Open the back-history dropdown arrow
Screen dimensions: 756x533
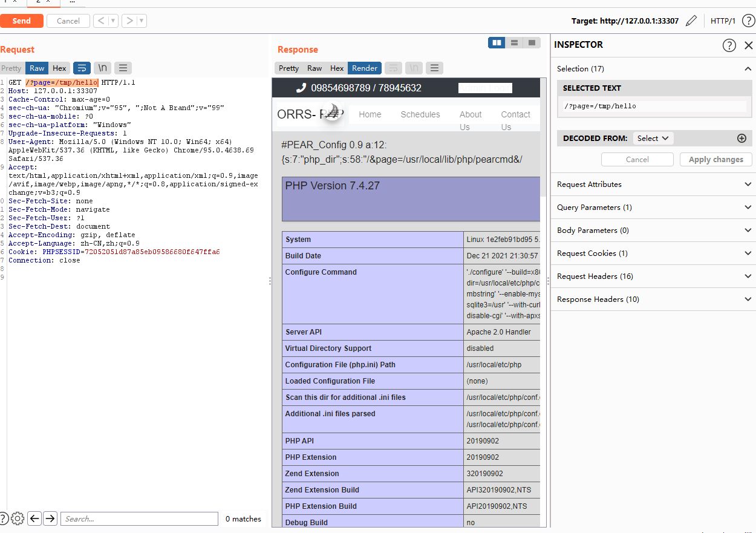coord(113,21)
